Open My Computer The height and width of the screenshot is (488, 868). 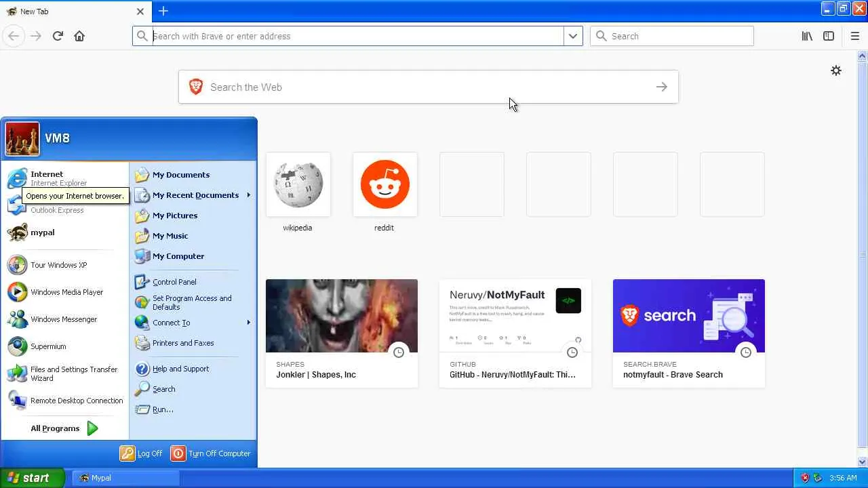tap(193, 256)
